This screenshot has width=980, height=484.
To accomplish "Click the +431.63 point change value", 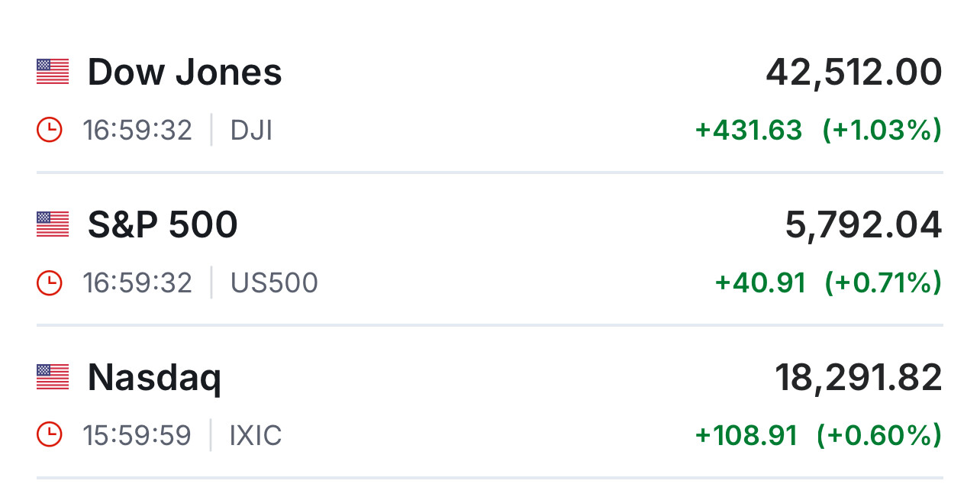I will click(x=749, y=131).
